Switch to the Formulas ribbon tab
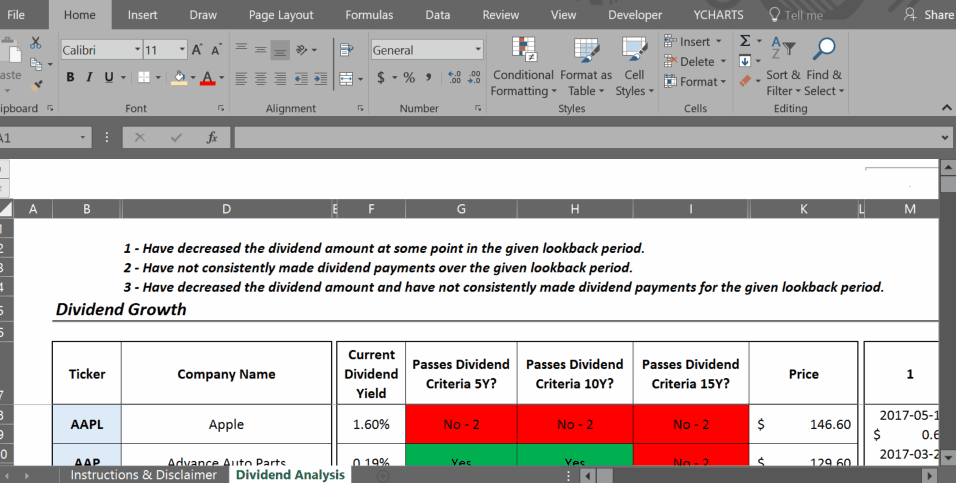Screen dimensions: 956x483 pos(369,15)
